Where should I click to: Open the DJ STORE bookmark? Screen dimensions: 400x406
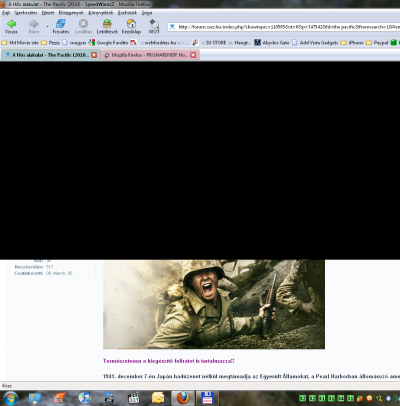click(x=222, y=43)
